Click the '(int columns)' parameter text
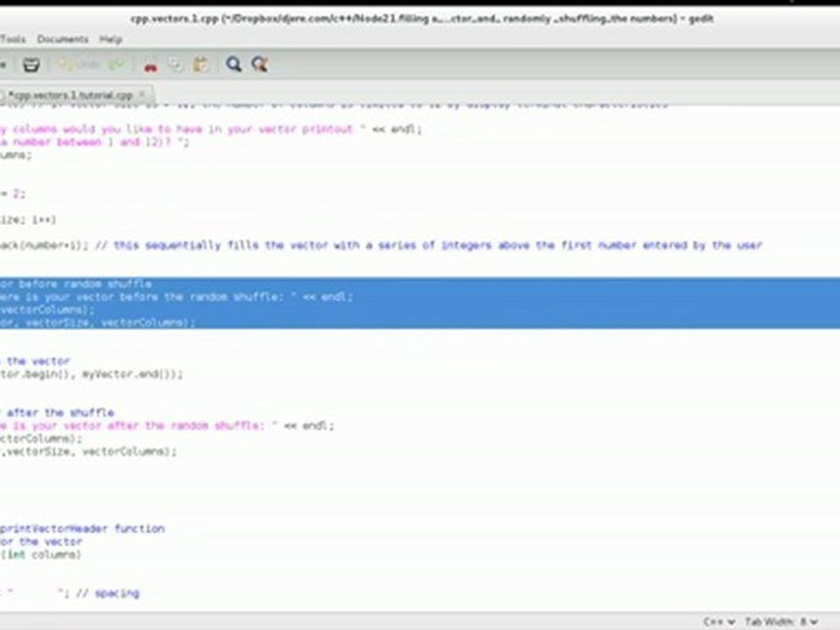The image size is (840, 630). click(x=41, y=554)
